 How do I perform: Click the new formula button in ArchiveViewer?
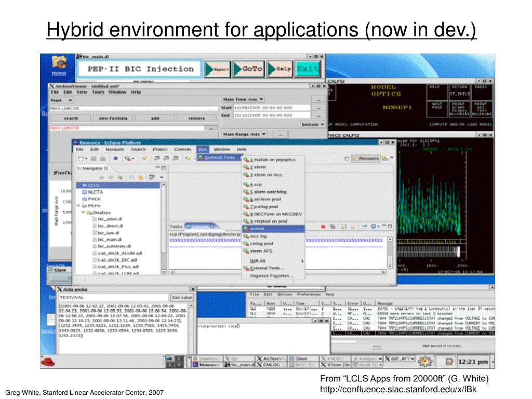(113, 118)
